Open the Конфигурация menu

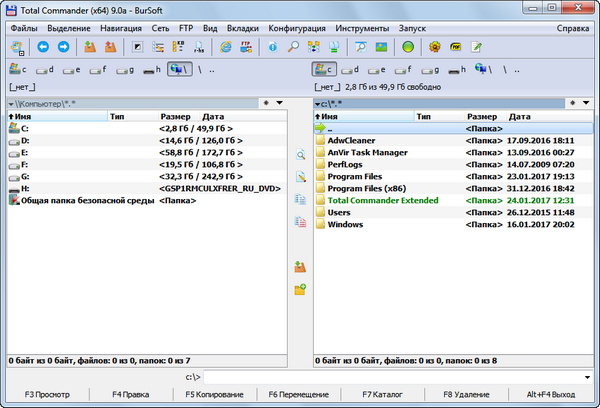coord(296,28)
